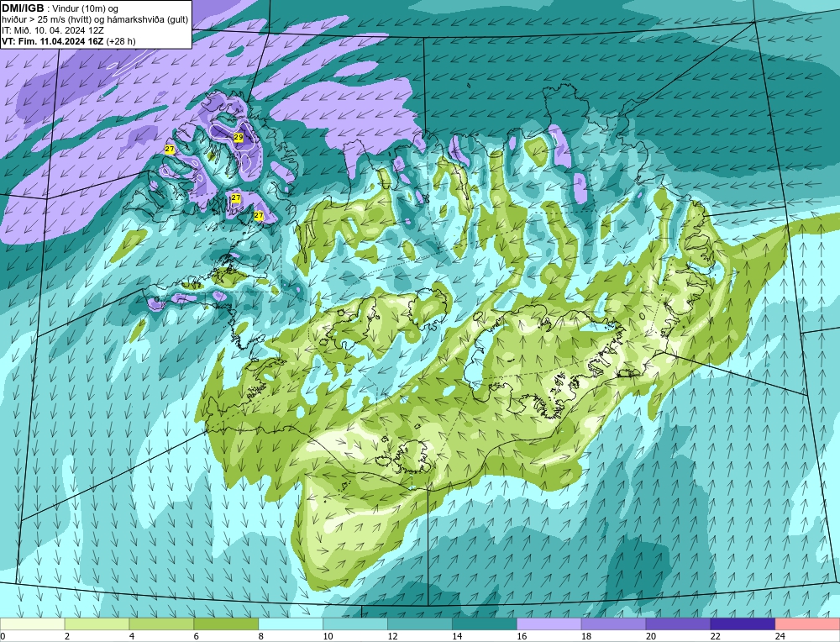
Task: Click the legend scale value '22'
Action: click(x=715, y=636)
